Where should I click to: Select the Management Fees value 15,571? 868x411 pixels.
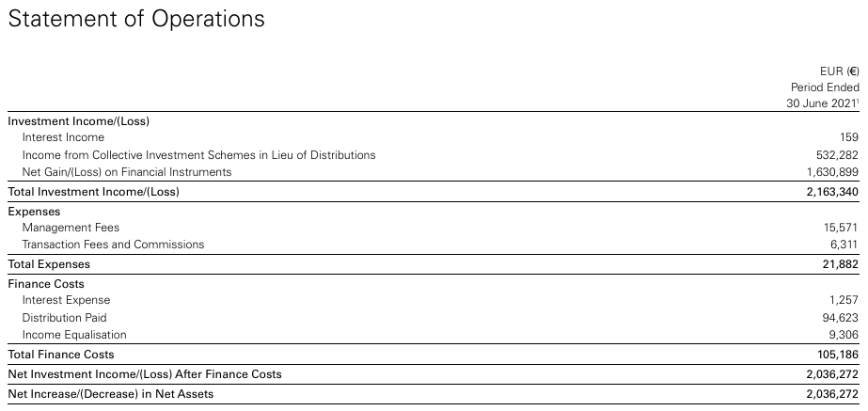coord(842,228)
